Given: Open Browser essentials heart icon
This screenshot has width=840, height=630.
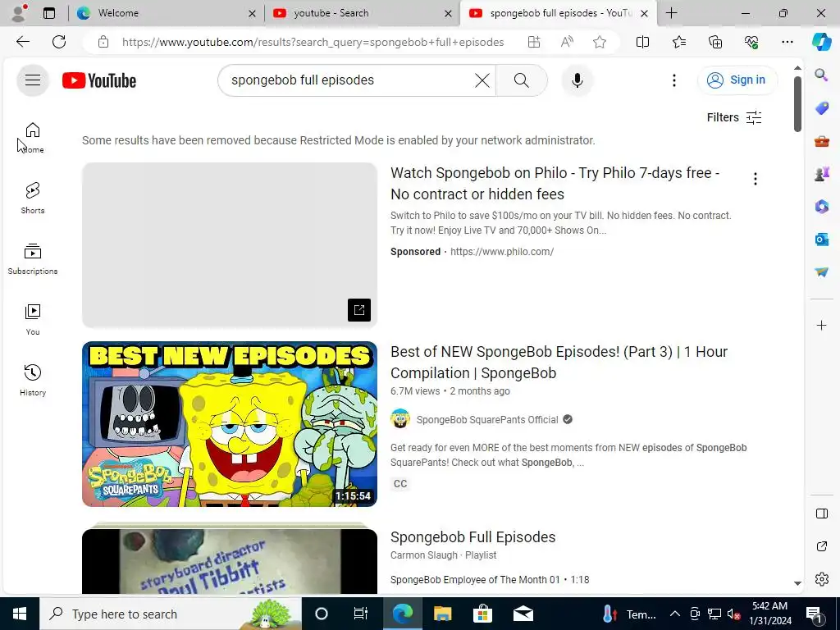Looking at the screenshot, I should coord(751,42).
